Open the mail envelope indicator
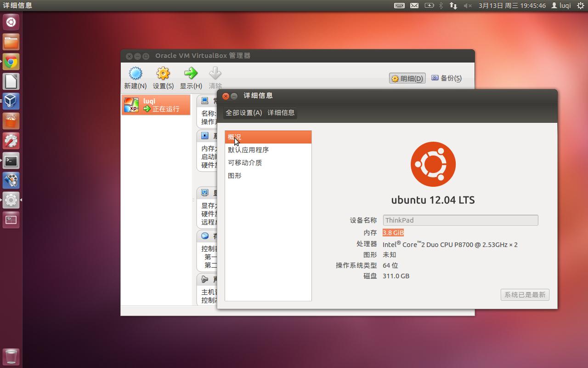Screen dimensions: 588x368 click(414, 6)
